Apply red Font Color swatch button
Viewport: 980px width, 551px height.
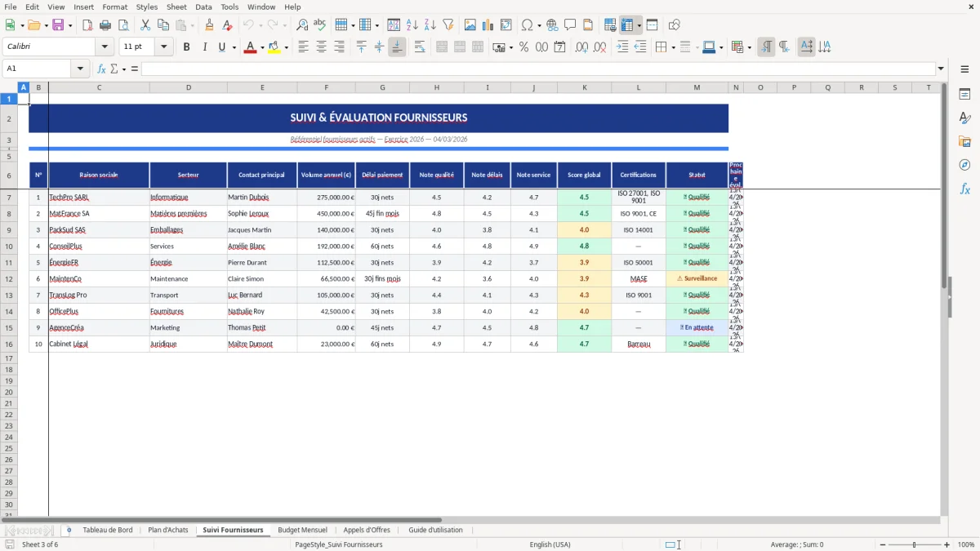click(250, 47)
